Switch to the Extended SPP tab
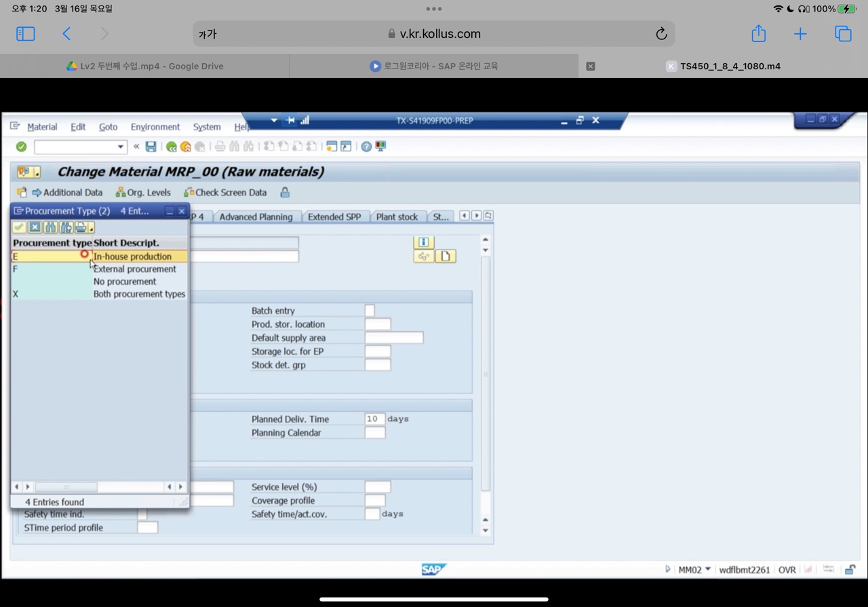This screenshot has width=868, height=607. (334, 217)
